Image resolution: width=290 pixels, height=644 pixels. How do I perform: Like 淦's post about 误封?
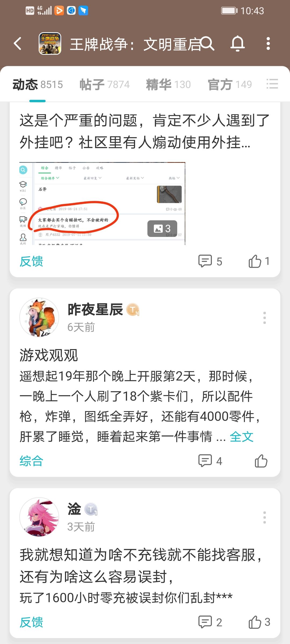tap(259, 622)
